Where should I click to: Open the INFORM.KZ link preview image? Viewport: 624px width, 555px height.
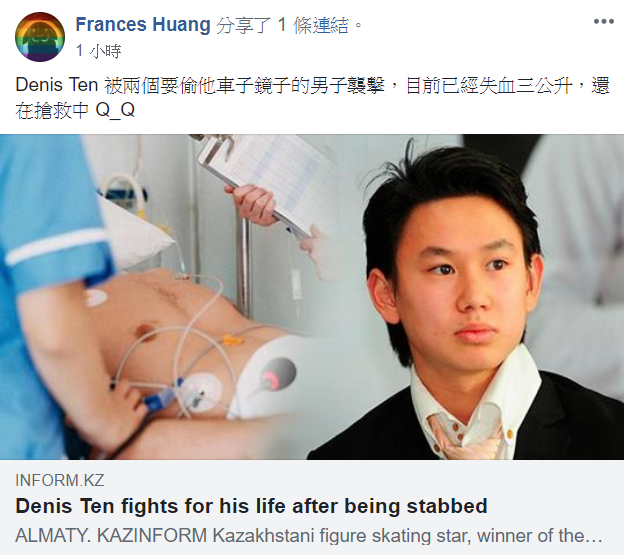312,297
